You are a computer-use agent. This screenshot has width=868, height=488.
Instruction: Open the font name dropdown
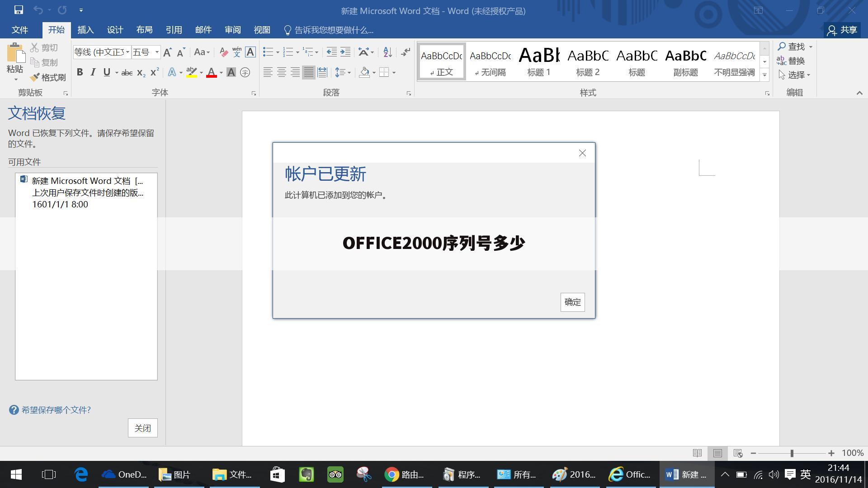point(127,52)
